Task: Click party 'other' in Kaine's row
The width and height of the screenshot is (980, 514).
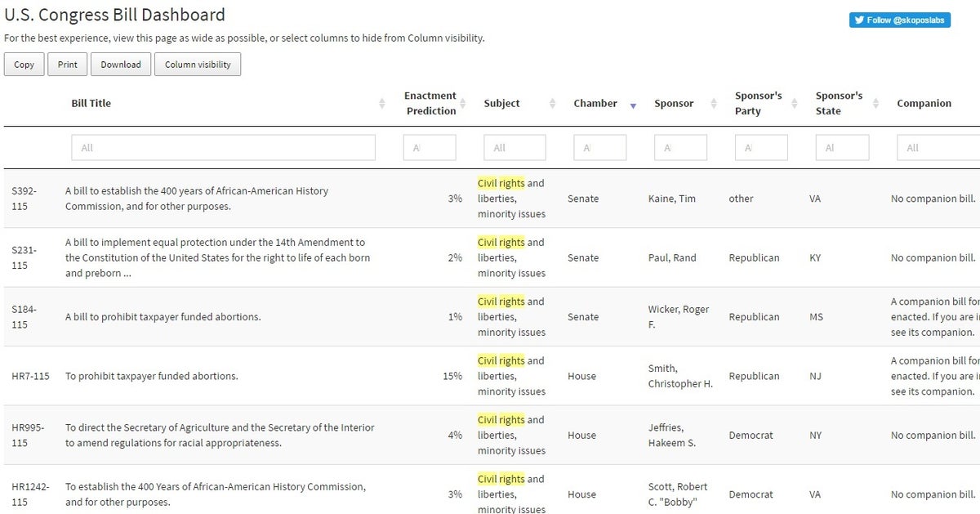Action: [742, 199]
